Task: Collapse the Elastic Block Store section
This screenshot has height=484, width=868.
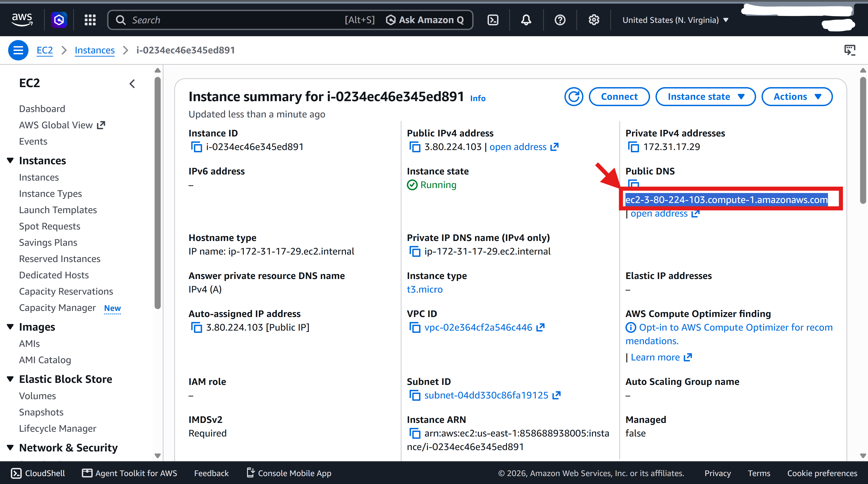Action: point(10,379)
